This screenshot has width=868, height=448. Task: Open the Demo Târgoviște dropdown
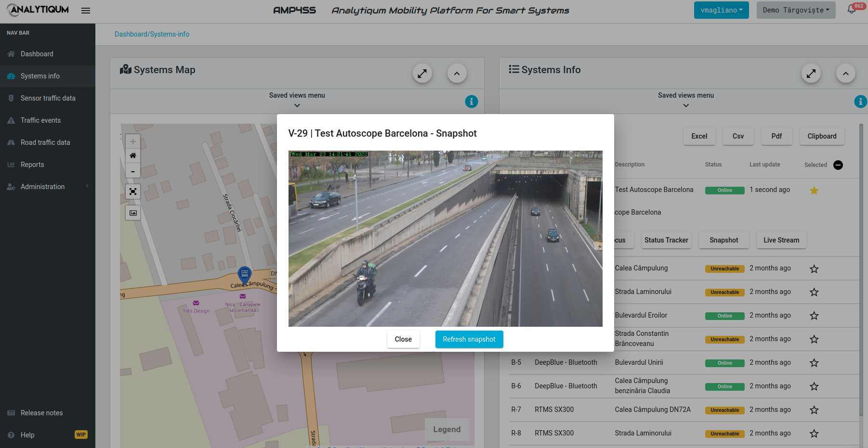click(795, 10)
